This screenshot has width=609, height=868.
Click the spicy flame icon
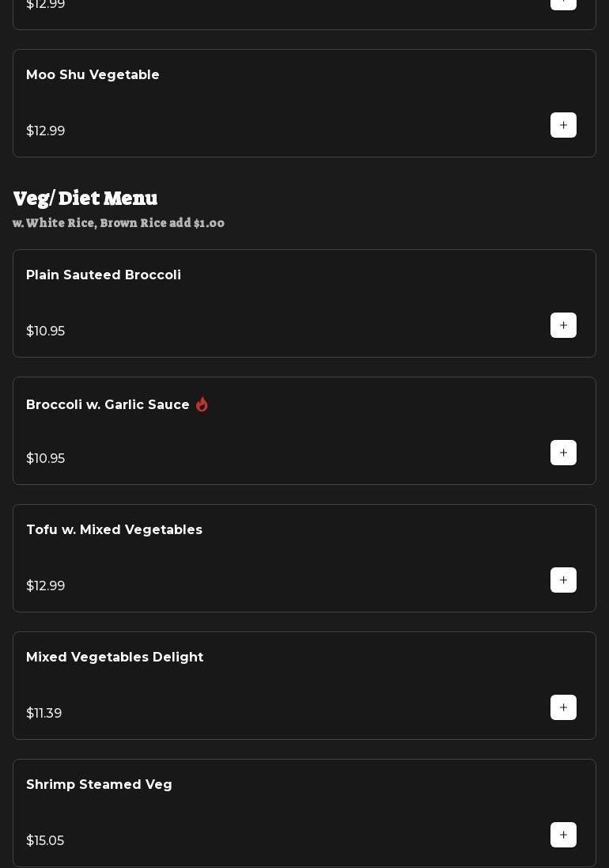[202, 404]
